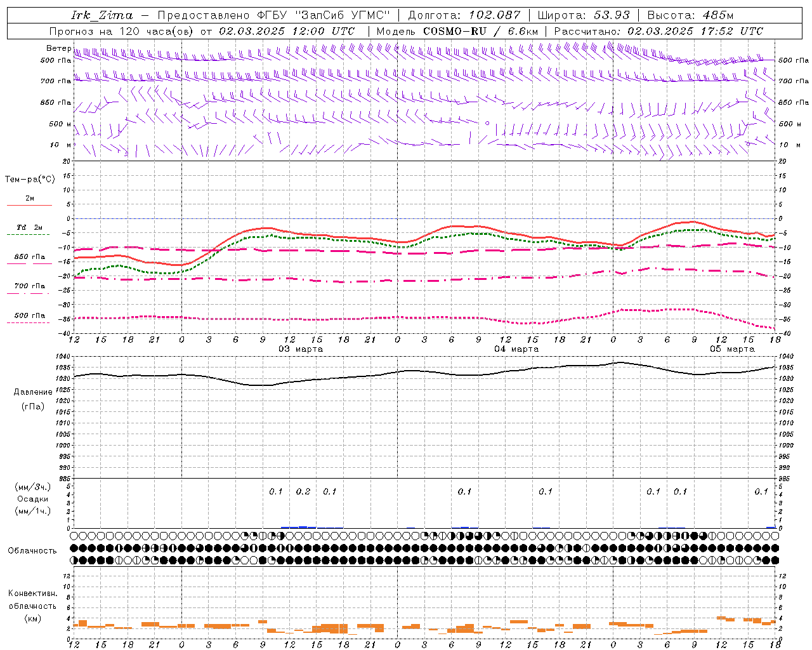Click the Модель COSMO-RU / 6.6км label
Viewport: 812px width, 650px height.
coord(457,31)
